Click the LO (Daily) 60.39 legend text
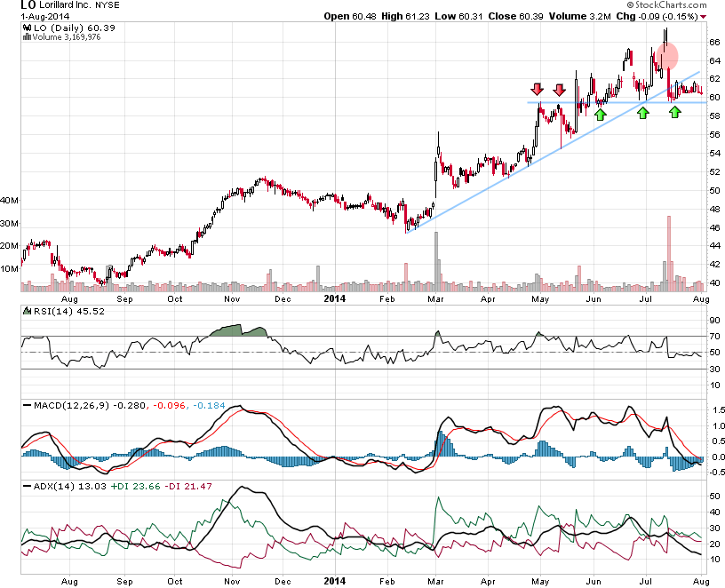 point(75,28)
